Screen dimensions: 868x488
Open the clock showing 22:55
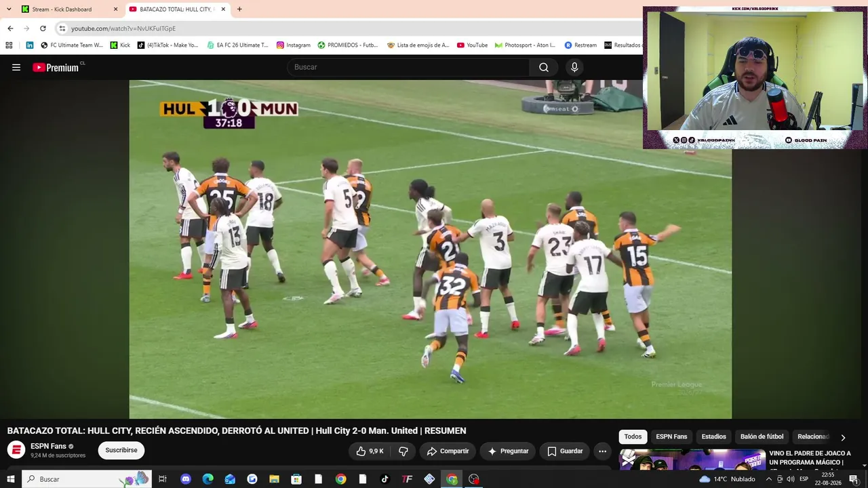click(828, 479)
